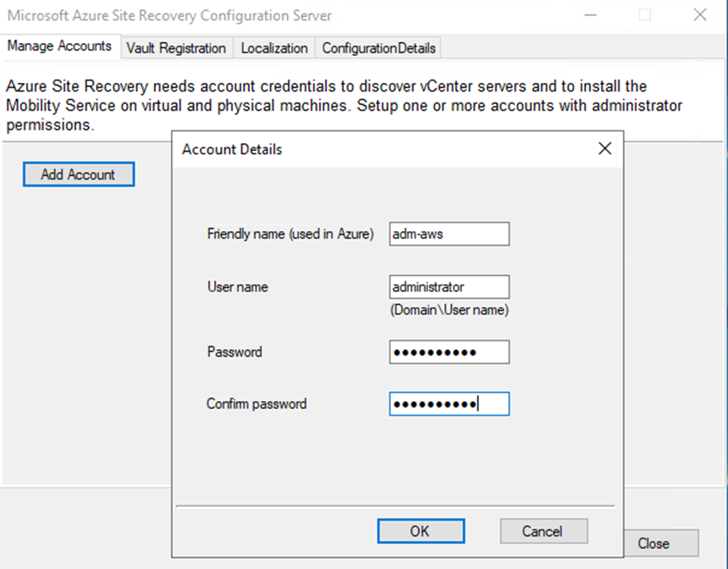Click the Add Account button
The width and height of the screenshot is (728, 569).
click(78, 174)
